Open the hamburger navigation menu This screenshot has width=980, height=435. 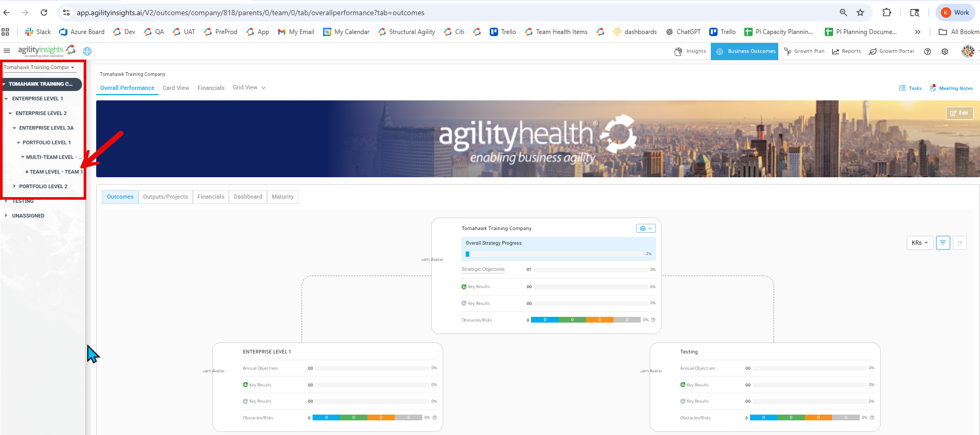pyautogui.click(x=7, y=51)
